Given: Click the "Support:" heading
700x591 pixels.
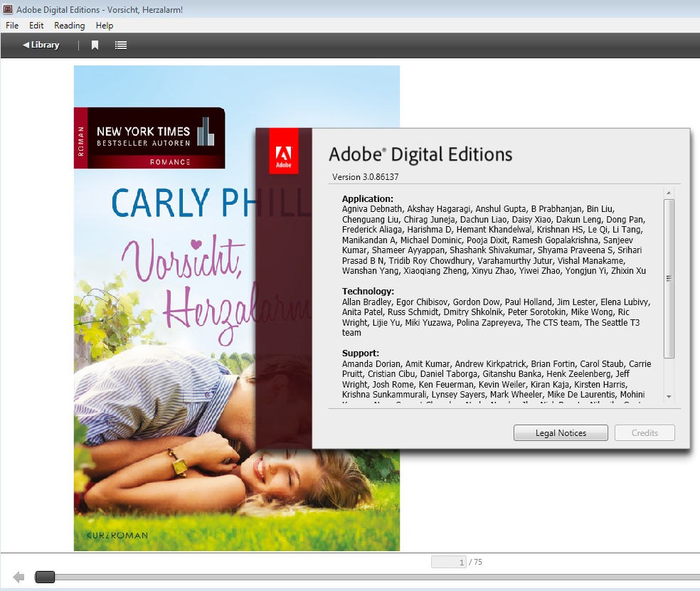Looking at the screenshot, I should [360, 353].
